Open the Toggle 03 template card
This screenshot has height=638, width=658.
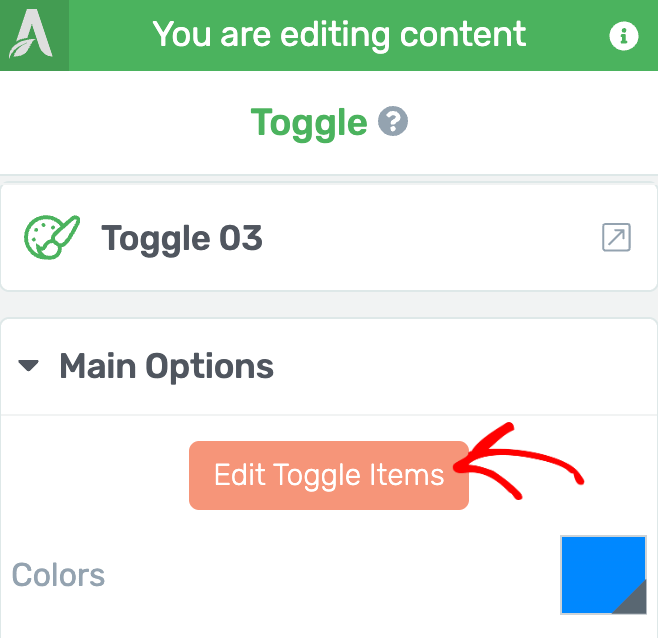[329, 237]
